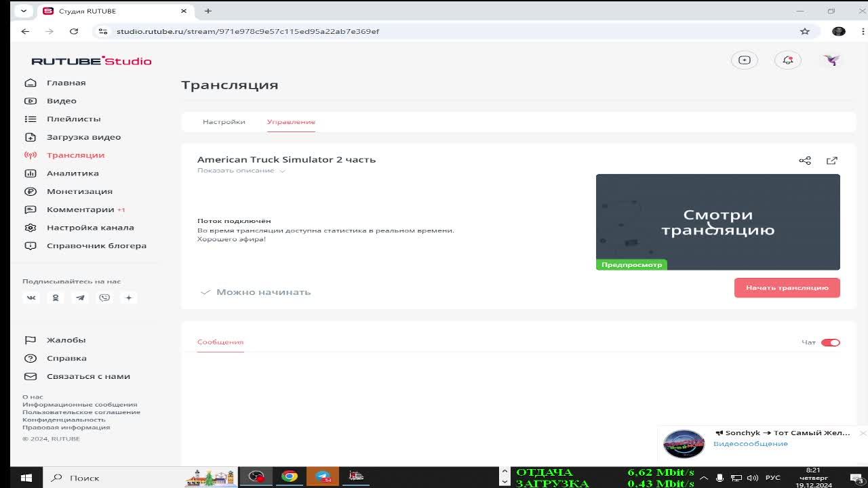Screen dimensions: 868x488
Task: Open stream in new window icon
Action: pyautogui.click(x=832, y=161)
